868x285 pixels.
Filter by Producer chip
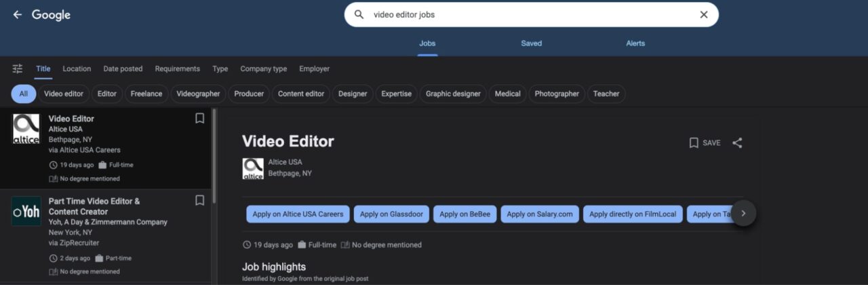pos(249,94)
